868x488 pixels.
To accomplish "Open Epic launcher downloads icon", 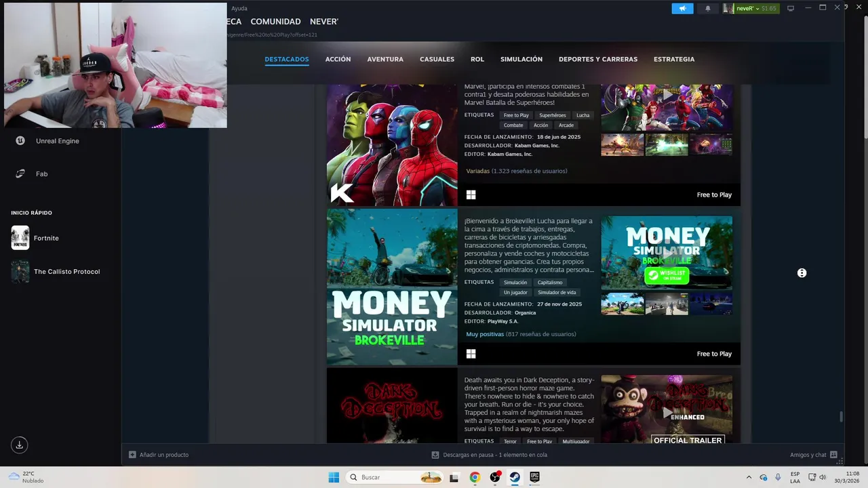I will coord(20,445).
